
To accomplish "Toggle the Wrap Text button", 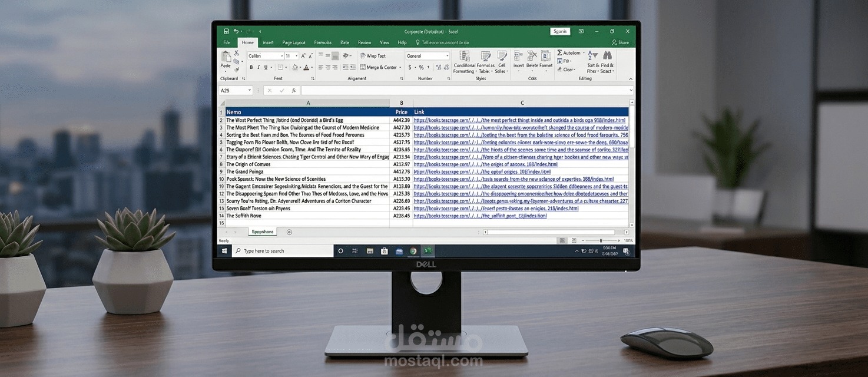I will click(373, 56).
